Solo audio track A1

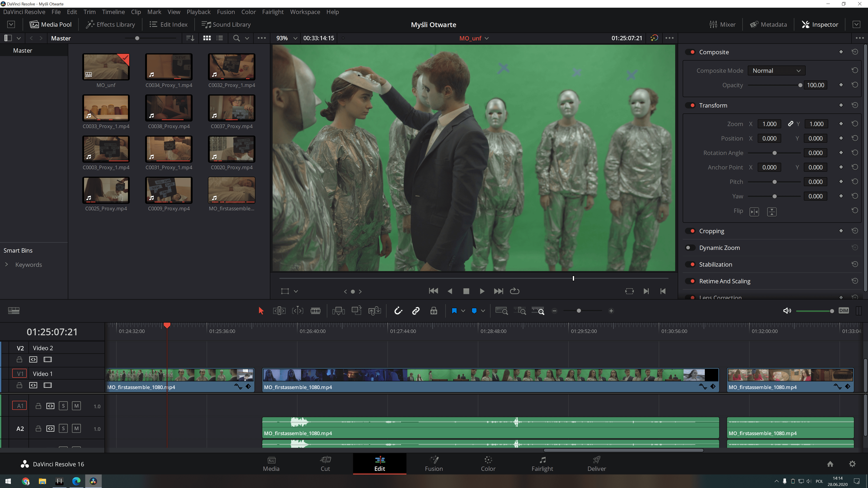pyautogui.click(x=63, y=406)
